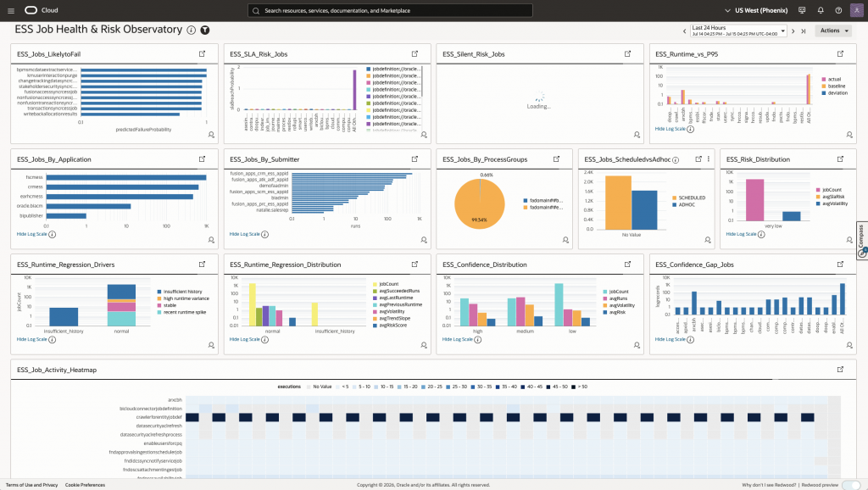The width and height of the screenshot is (868, 490).
Task: Open the help question-mark icon
Action: pyautogui.click(x=838, y=10)
